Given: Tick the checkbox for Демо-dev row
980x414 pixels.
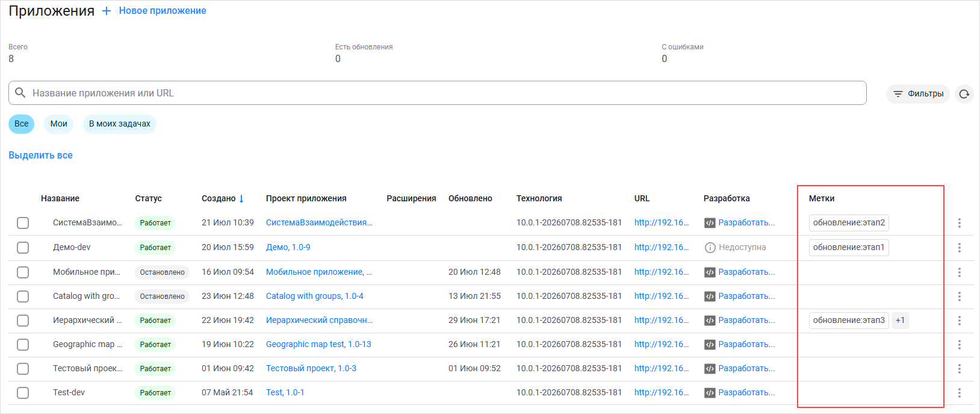Looking at the screenshot, I should pyautogui.click(x=23, y=248).
